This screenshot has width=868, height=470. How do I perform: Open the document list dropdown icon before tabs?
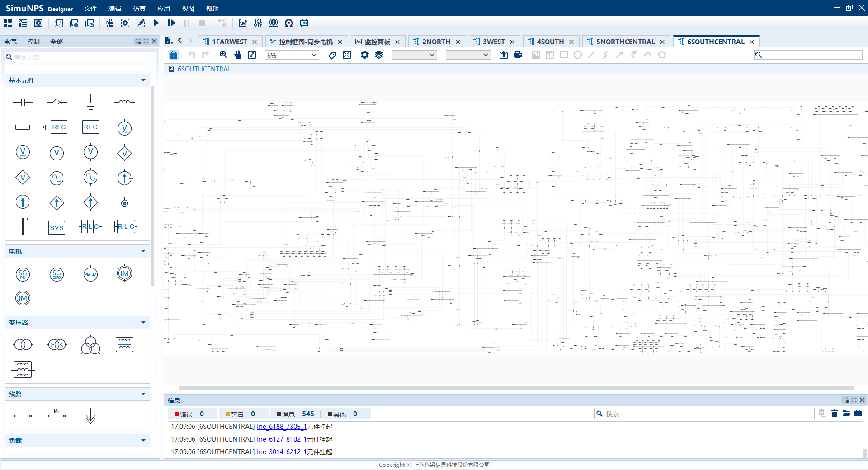(x=169, y=41)
